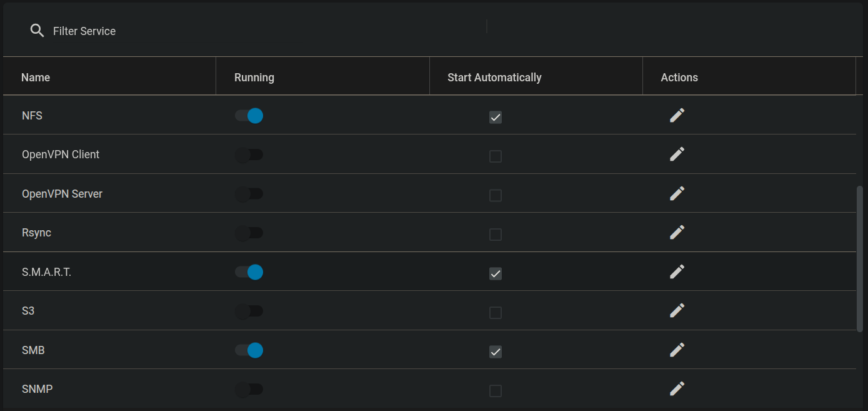The height and width of the screenshot is (411, 868).
Task: Configure SNMP with the pencil icon
Action: coord(677,389)
